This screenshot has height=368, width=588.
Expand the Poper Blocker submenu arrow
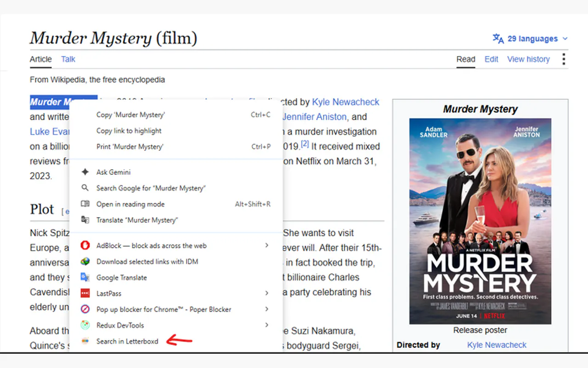tap(266, 310)
